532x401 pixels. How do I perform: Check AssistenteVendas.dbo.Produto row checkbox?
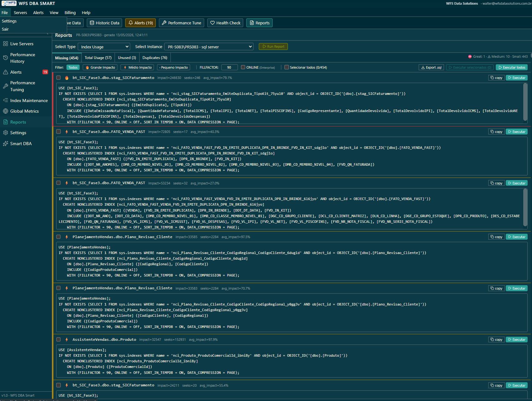point(58,340)
